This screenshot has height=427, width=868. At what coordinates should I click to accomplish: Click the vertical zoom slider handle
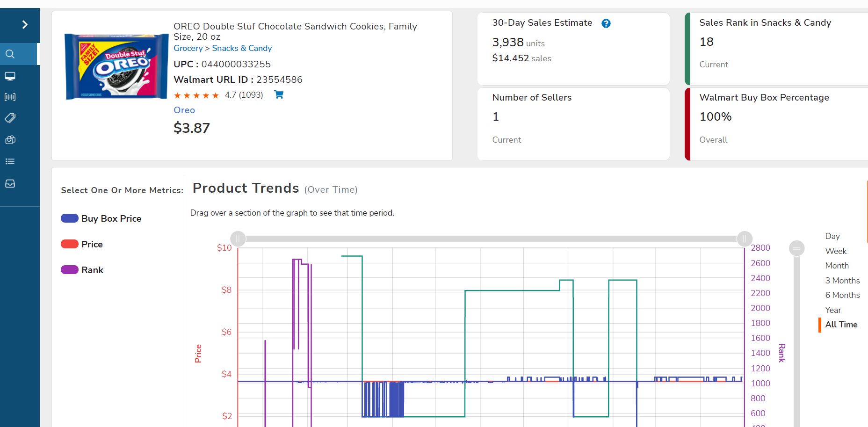[797, 248]
